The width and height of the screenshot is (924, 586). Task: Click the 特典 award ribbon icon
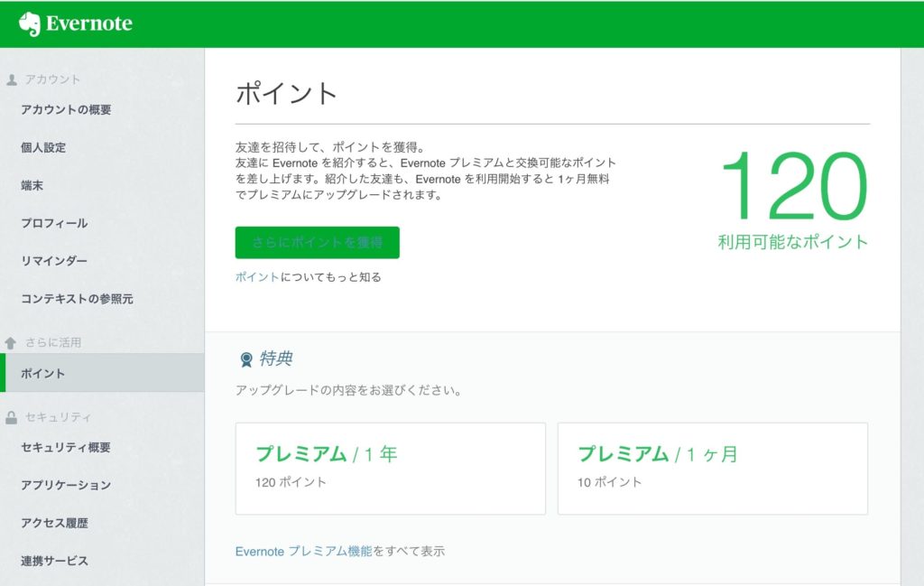246,359
